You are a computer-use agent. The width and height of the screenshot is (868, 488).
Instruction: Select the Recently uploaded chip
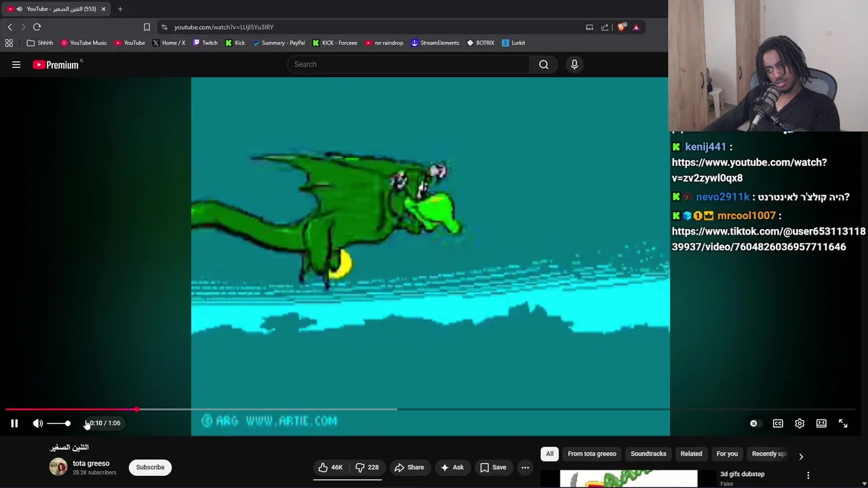768,453
